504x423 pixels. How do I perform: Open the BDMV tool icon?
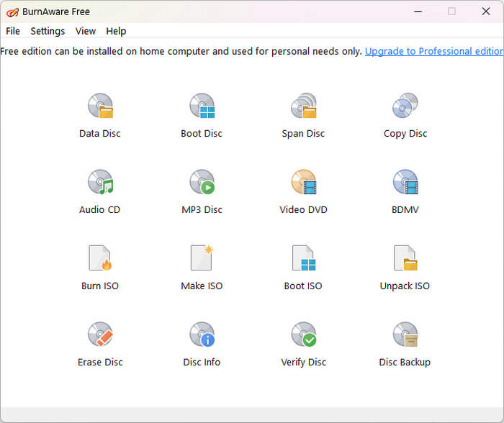coord(405,182)
